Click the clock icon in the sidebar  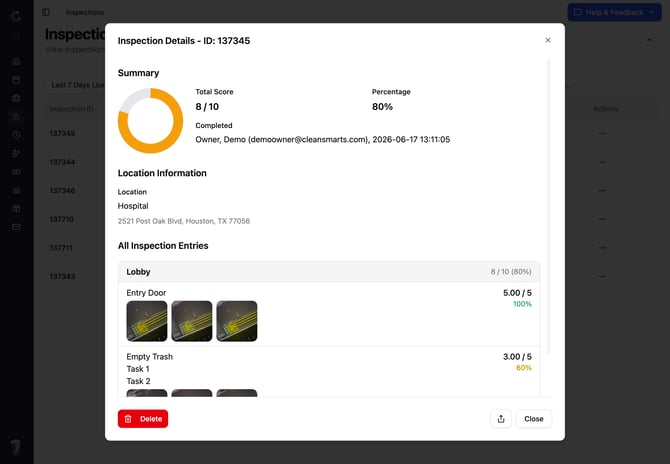(16, 135)
